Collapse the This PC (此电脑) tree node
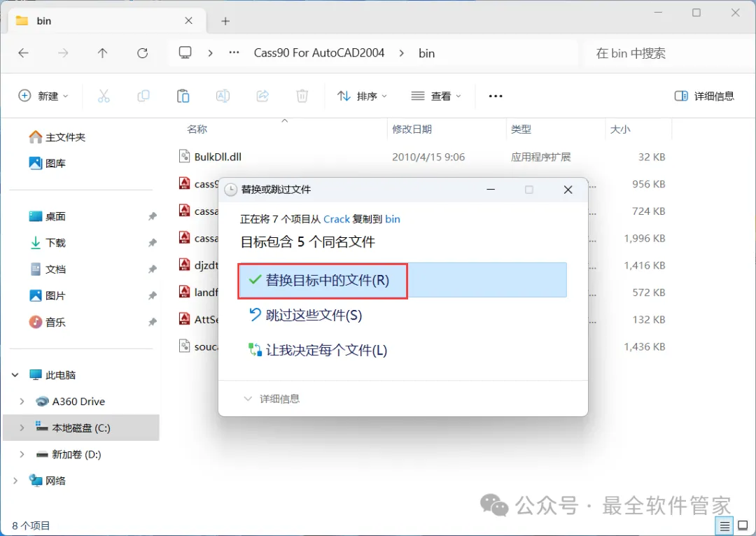The width and height of the screenshot is (756, 536). (15, 375)
